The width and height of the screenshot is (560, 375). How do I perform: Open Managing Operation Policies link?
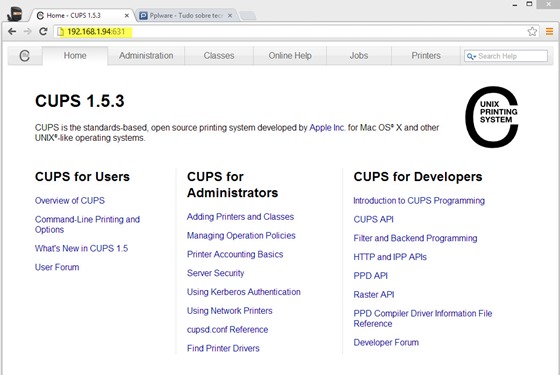(241, 236)
